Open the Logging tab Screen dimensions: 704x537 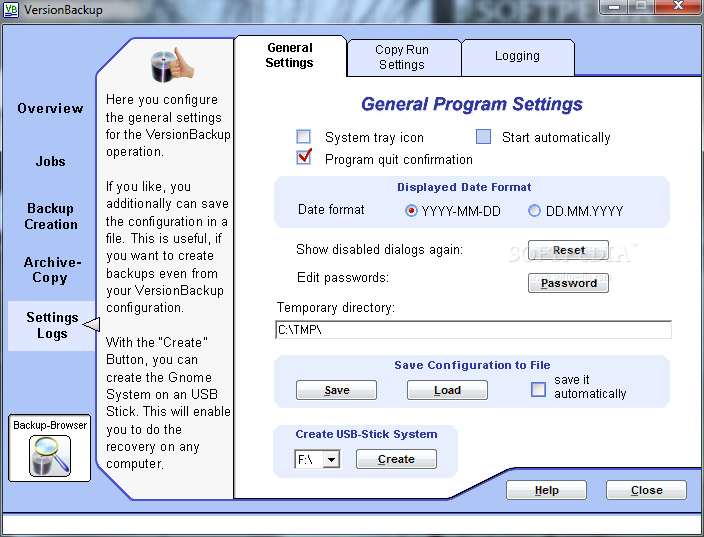pyautogui.click(x=517, y=56)
